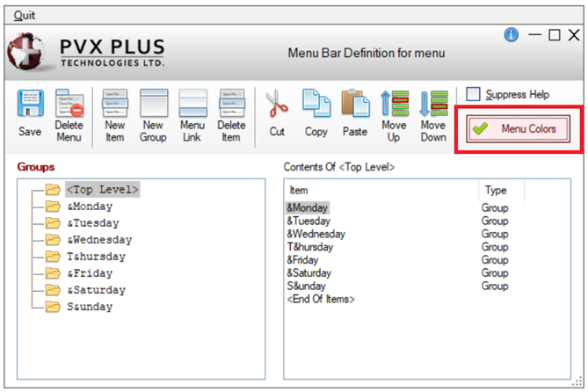Select T&hursday row in the contents list
This screenshot has height=392, width=588.
311,247
